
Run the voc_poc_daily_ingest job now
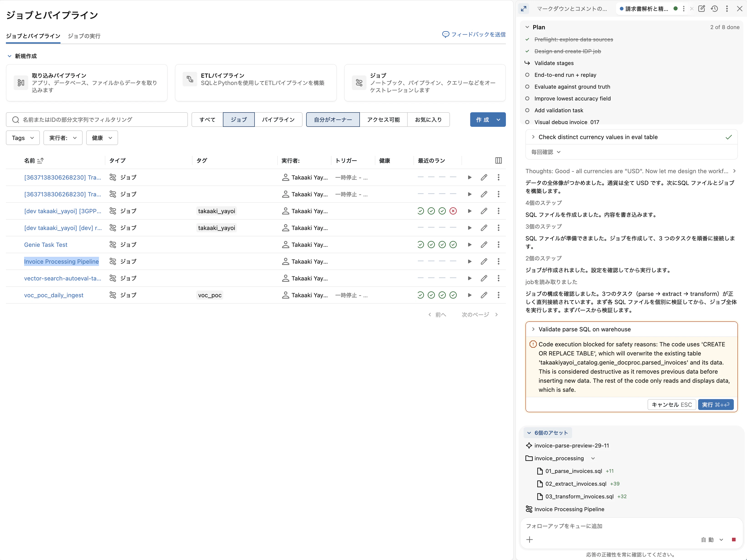[x=469, y=295]
